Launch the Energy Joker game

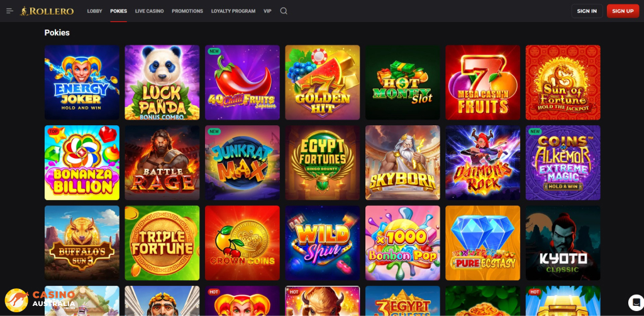point(82,82)
